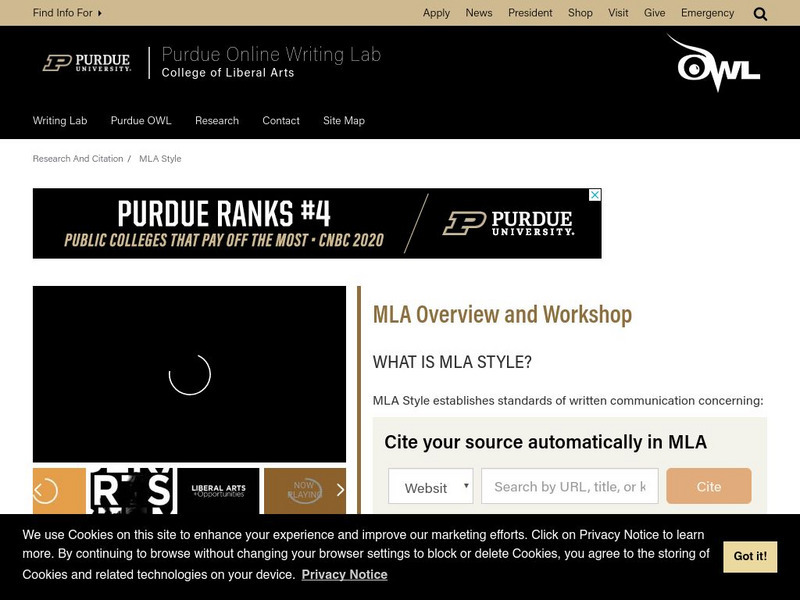Go to previous video thumbnails arrow
800x600 pixels.
(38, 490)
